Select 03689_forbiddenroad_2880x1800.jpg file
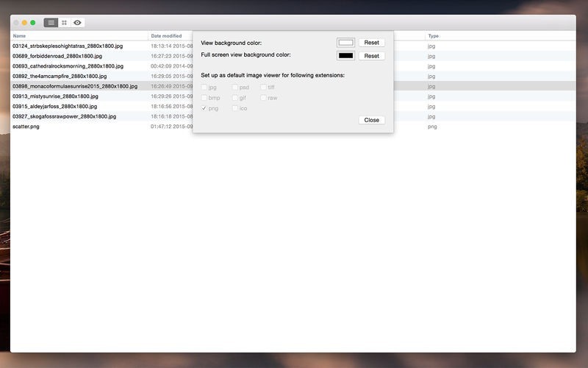Image resolution: width=588 pixels, height=368 pixels. [x=57, y=56]
